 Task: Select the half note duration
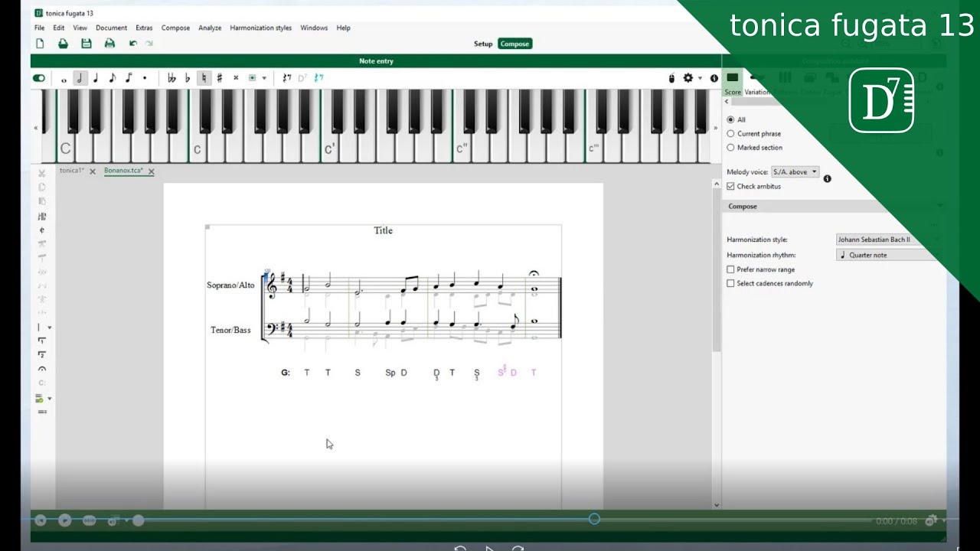point(80,78)
